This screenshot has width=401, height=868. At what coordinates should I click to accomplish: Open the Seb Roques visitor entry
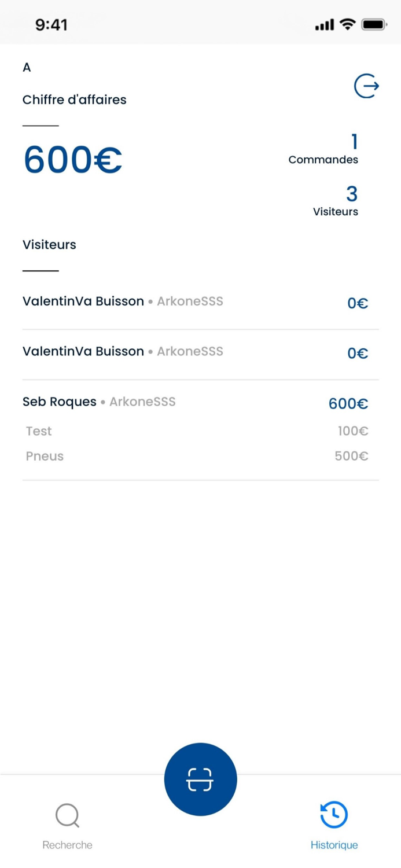60,402
